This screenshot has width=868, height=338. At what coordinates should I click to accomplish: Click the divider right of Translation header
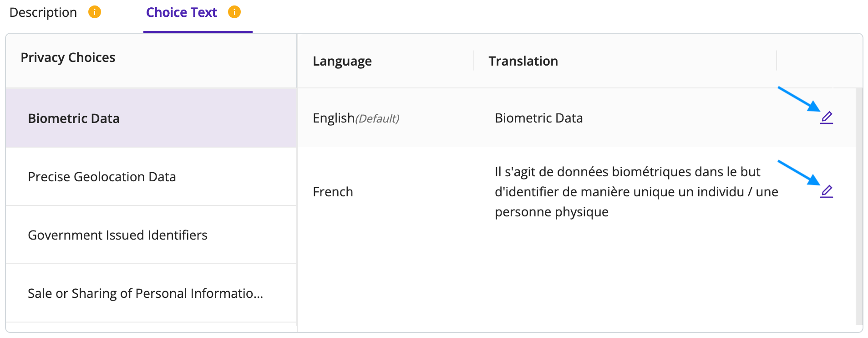tap(777, 61)
